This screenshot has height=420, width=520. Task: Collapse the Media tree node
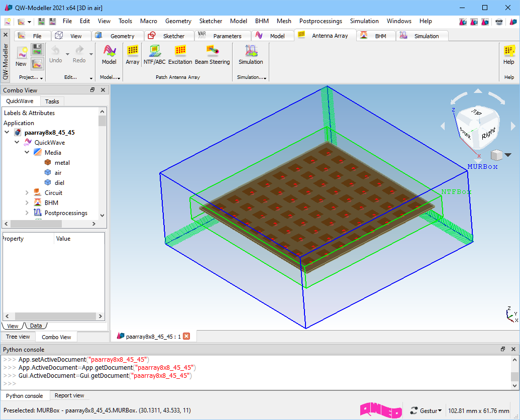(27, 153)
